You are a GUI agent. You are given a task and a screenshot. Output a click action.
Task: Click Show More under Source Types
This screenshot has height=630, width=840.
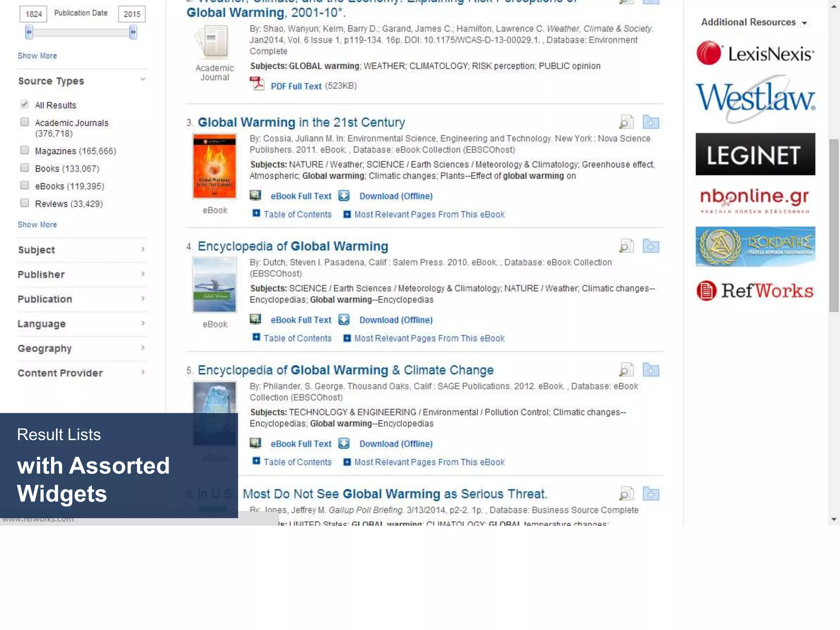[37, 225]
